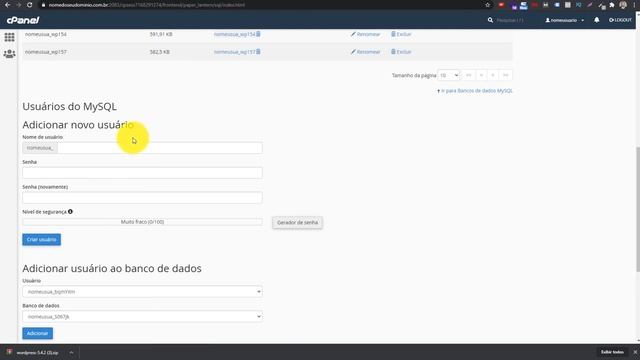Open the nomeusuario account dropdown
640x360 pixels.
tap(564, 20)
